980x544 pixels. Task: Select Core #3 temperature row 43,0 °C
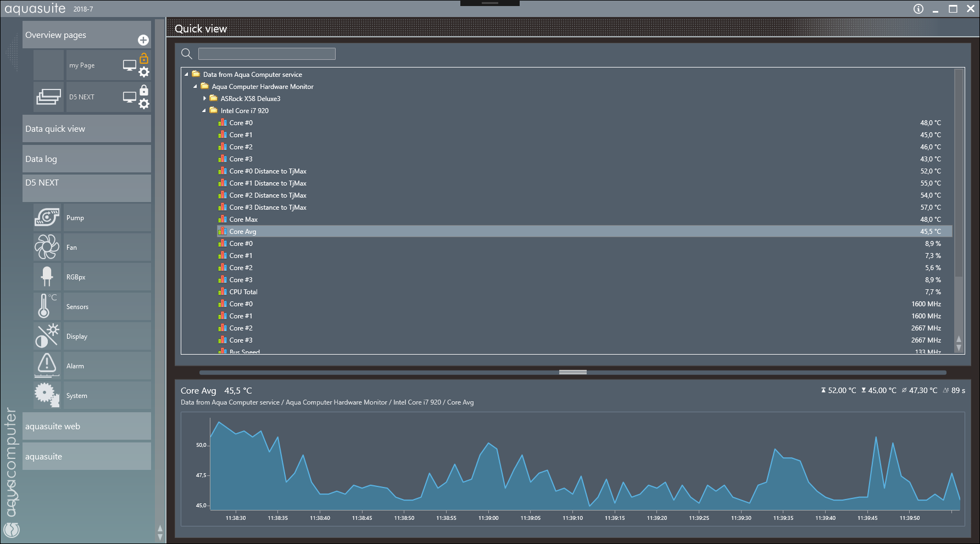pos(584,159)
